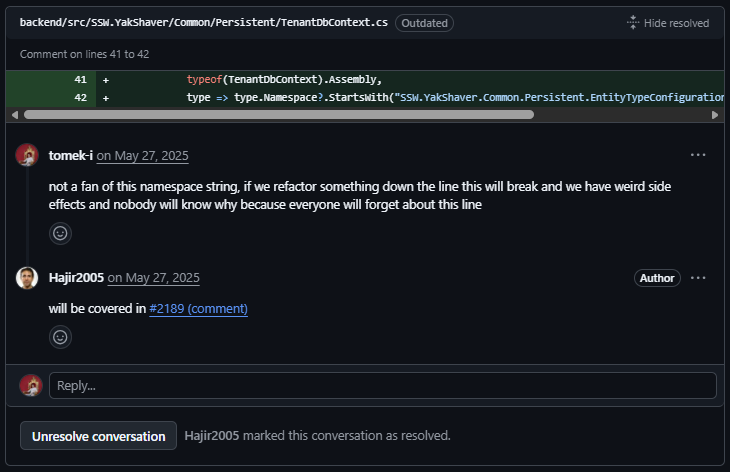Viewport: 730px width, 472px height.
Task: Open the TenantDbContext.cs file path link
Action: (203, 22)
